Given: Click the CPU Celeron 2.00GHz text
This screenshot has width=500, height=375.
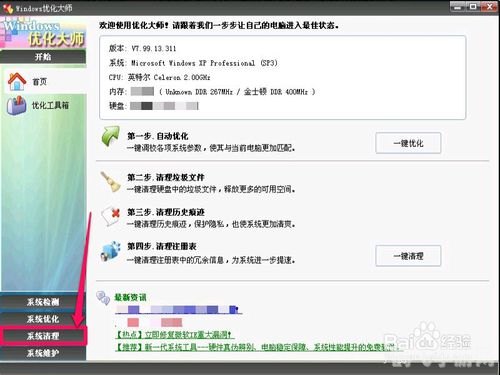Looking at the screenshot, I should [x=159, y=77].
